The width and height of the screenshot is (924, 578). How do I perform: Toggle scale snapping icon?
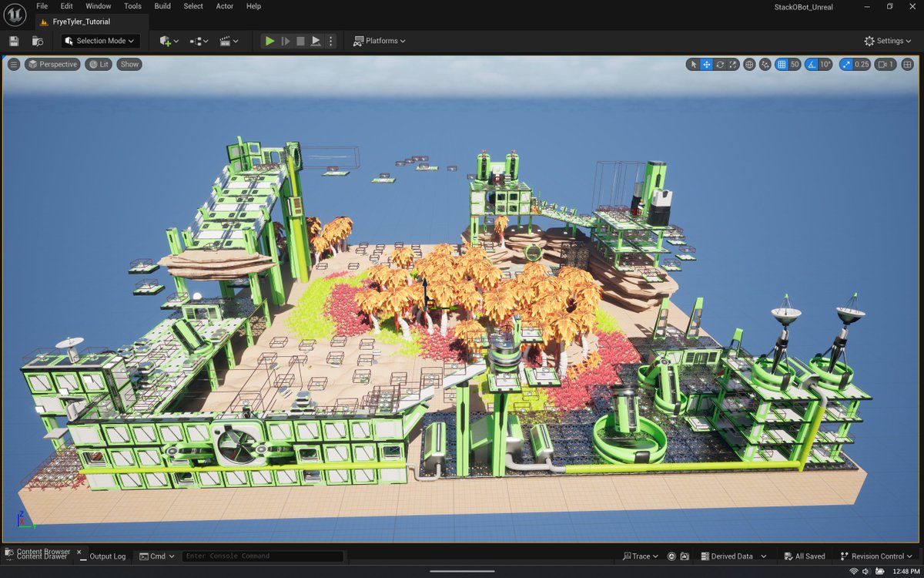[846, 64]
